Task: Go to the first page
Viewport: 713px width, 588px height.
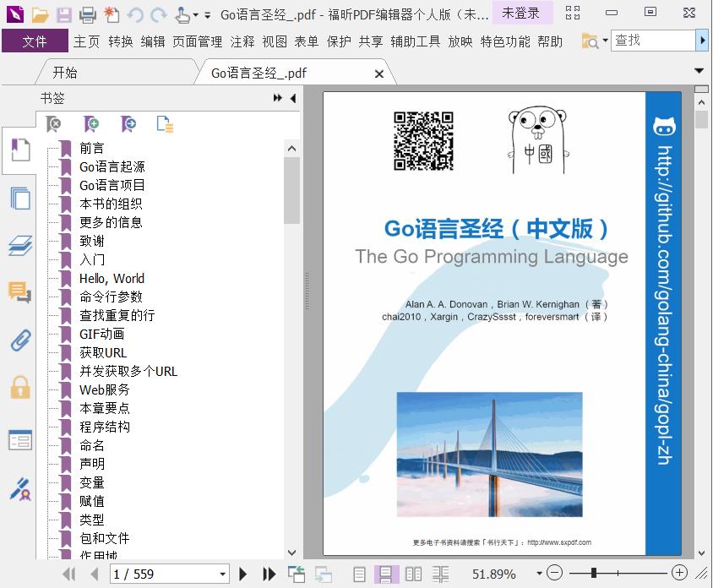Action: tap(69, 574)
